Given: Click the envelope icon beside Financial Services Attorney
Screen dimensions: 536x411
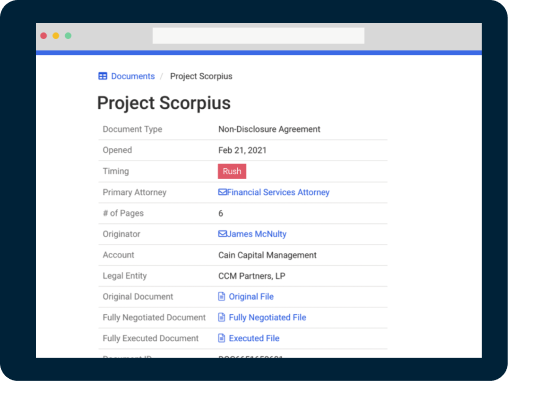Looking at the screenshot, I should point(222,192).
